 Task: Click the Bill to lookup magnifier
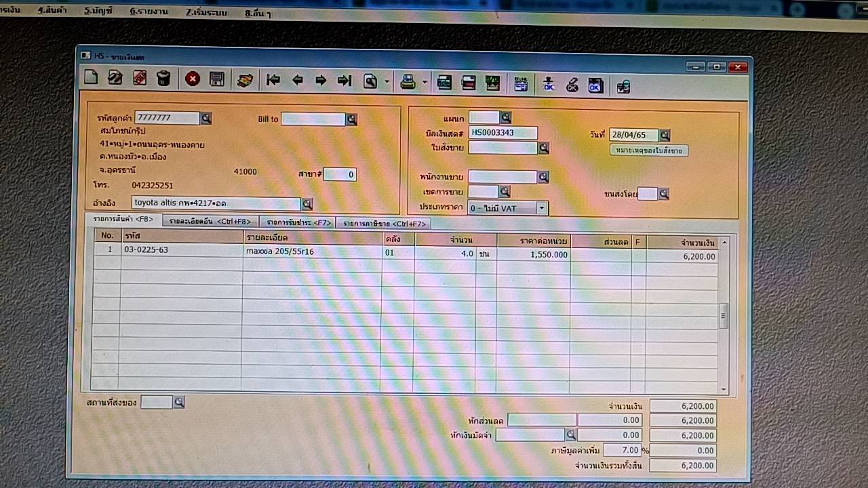point(351,119)
